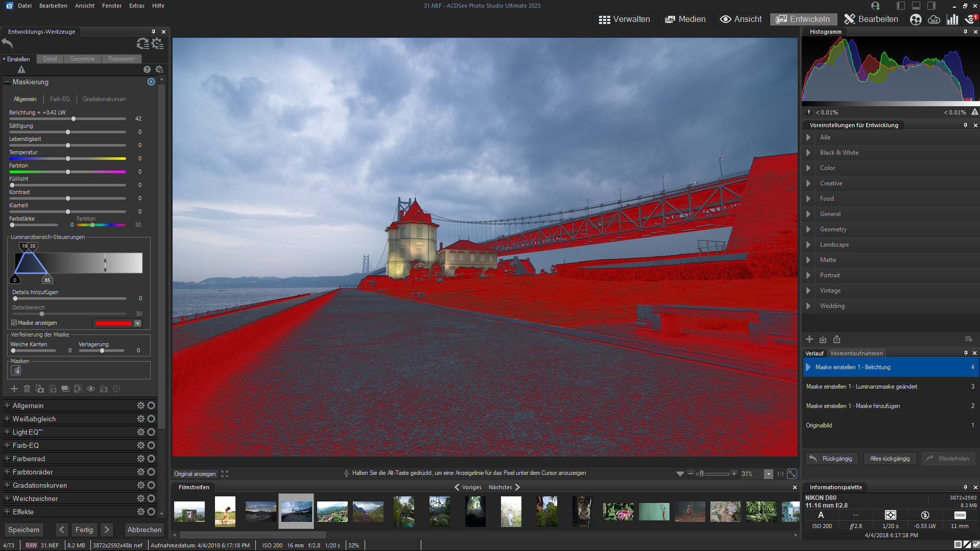The height and width of the screenshot is (551, 980).
Task: Click the Alles rückgängig button
Action: click(890, 459)
